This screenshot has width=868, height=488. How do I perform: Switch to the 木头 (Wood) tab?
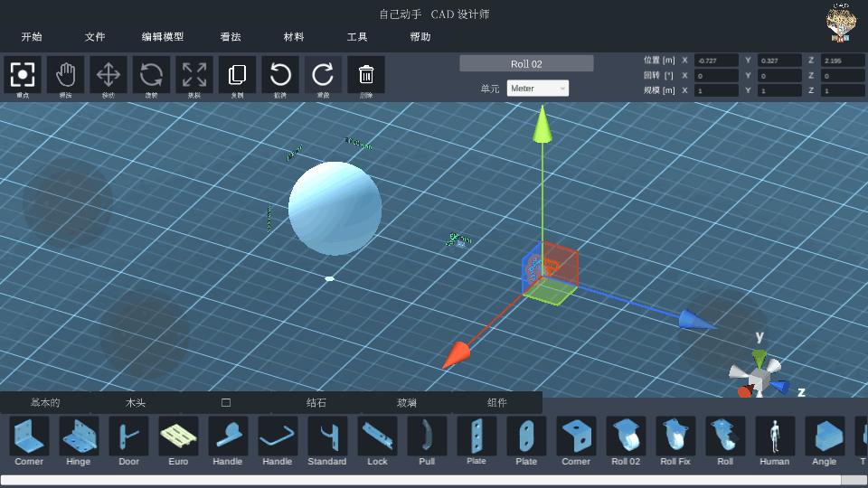coord(136,403)
